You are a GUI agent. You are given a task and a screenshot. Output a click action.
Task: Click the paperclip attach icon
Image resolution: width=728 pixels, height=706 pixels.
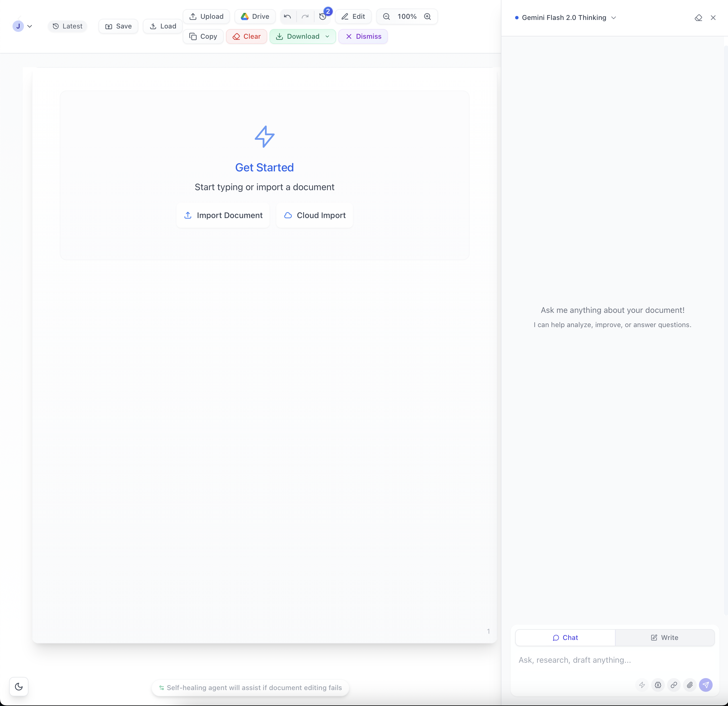(690, 685)
